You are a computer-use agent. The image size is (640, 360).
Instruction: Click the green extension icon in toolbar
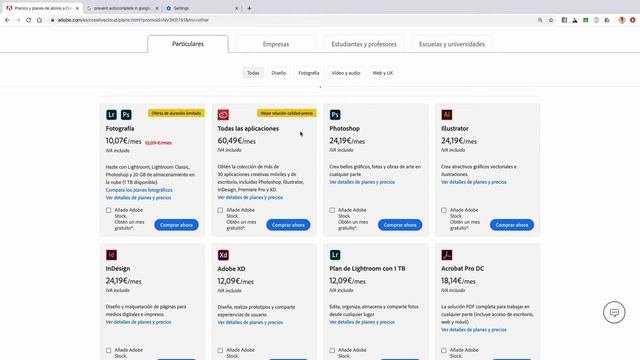[x=586, y=20]
